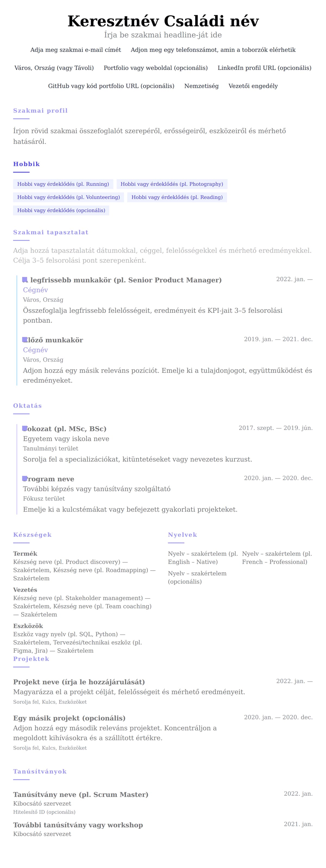Click the square marker beside Előző munkakör
This screenshot has height=868, width=326.
[24, 340]
